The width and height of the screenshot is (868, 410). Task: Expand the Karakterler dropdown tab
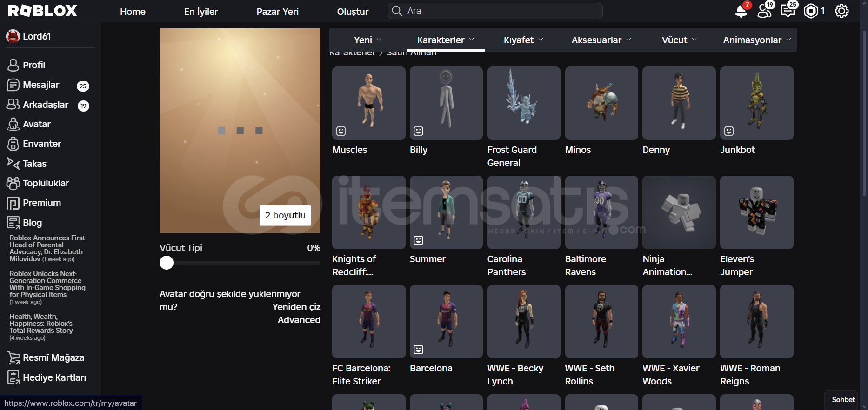(446, 40)
